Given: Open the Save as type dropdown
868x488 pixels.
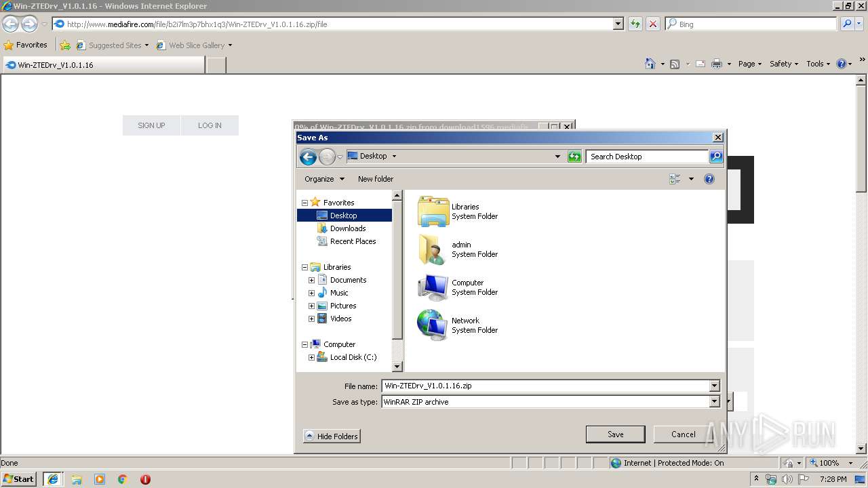Looking at the screenshot, I should coord(714,402).
